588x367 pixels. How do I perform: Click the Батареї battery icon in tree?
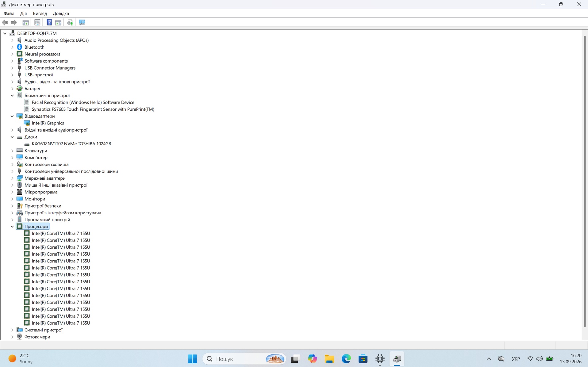tap(19, 88)
